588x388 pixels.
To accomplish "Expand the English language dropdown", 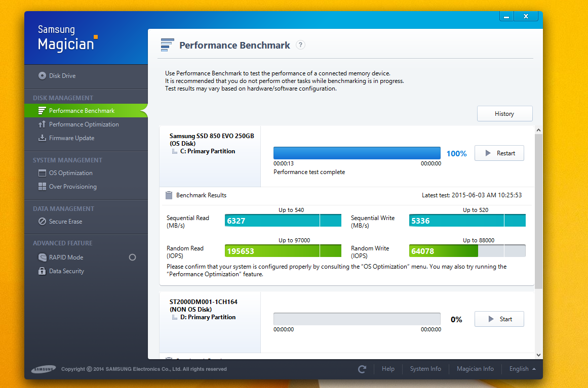I will 522,369.
